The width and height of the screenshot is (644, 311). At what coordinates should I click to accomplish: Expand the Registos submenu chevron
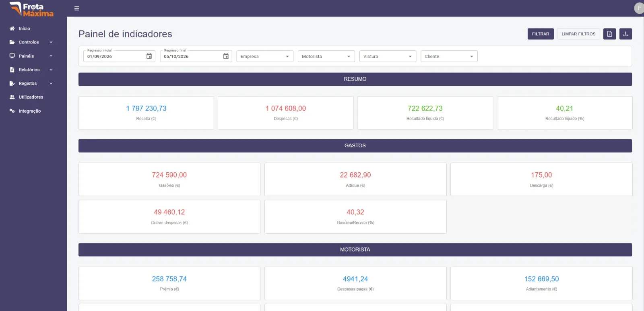click(x=51, y=83)
